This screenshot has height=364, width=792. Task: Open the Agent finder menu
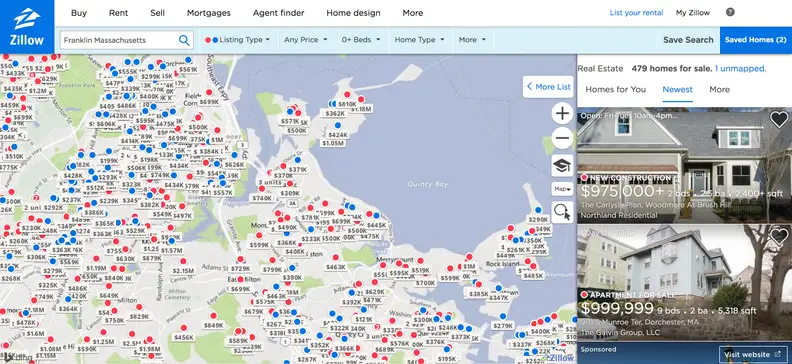[x=278, y=13]
